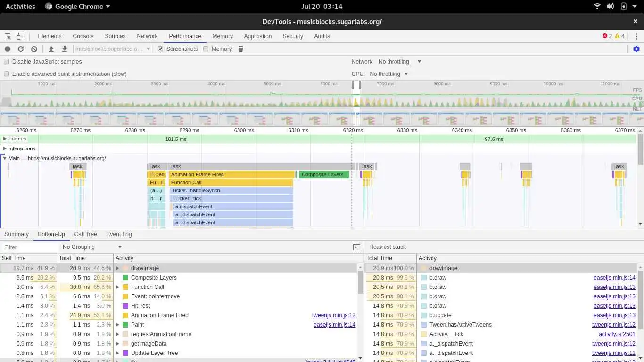Start recording with the record button
The image size is (644, 362).
click(x=8, y=49)
